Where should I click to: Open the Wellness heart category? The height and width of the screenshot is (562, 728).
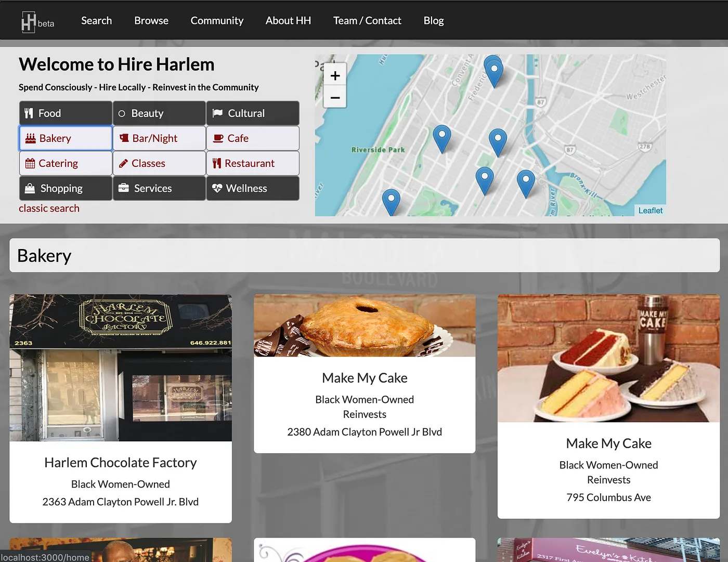coord(253,188)
